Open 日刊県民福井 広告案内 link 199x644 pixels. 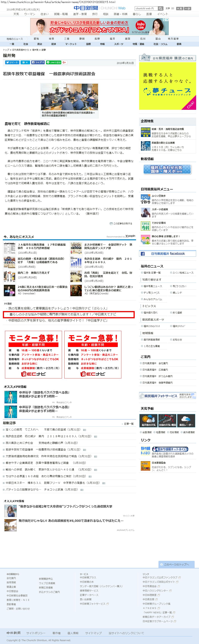[x=155, y=369]
